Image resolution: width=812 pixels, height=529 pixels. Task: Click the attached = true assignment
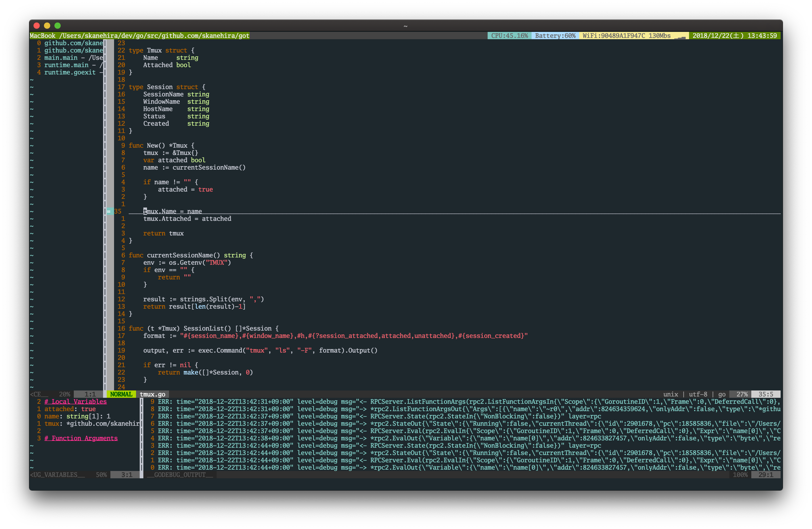tap(185, 189)
